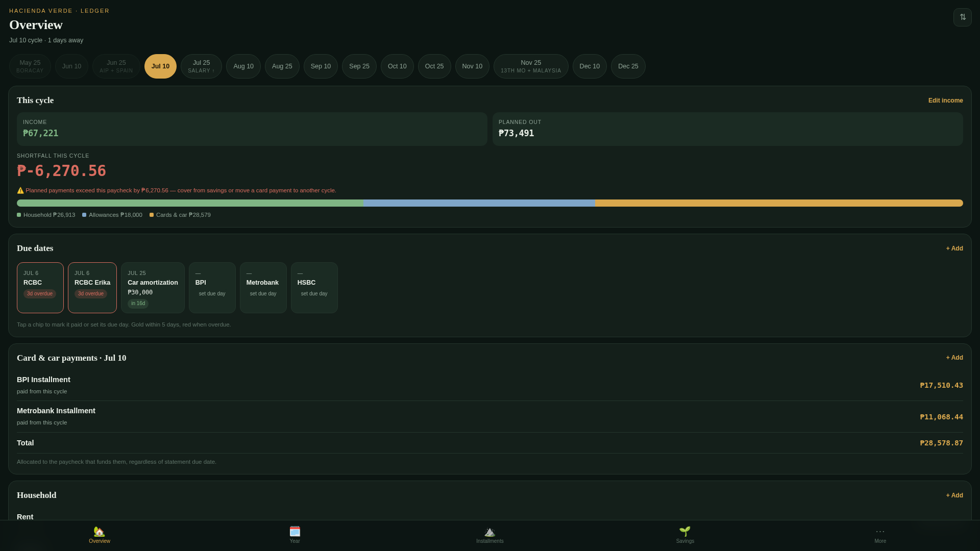
Task: Add a new due date
Action: click(x=954, y=248)
